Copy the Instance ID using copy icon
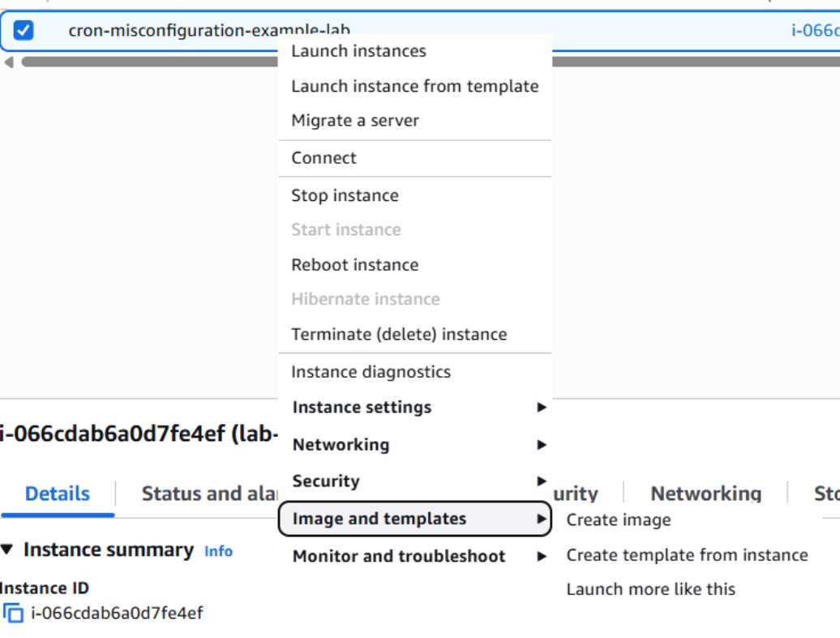Viewport: 840px width, 638px height. [x=14, y=613]
